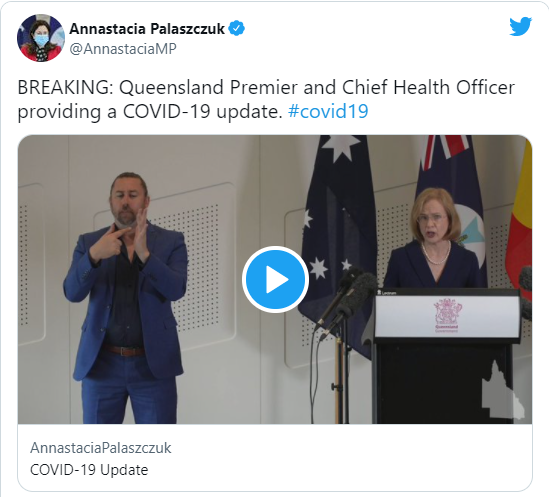
Task: Click the AnnastaciaPalaszczuk card source text
Action: point(100,448)
